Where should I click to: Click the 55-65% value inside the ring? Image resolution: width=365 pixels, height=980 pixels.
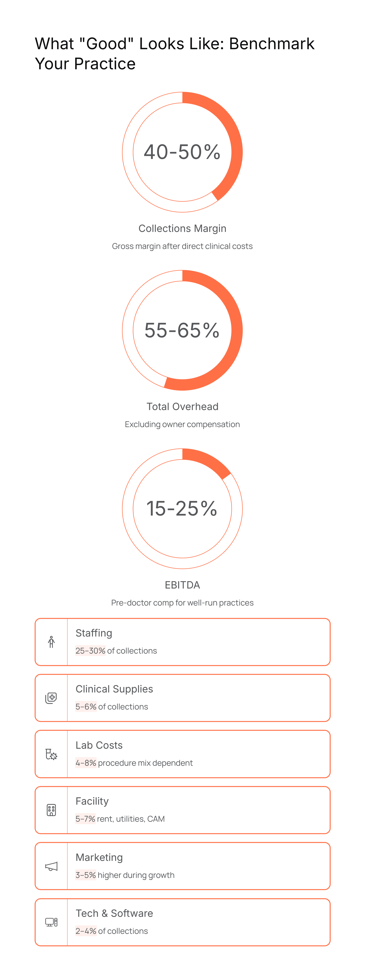click(x=182, y=330)
